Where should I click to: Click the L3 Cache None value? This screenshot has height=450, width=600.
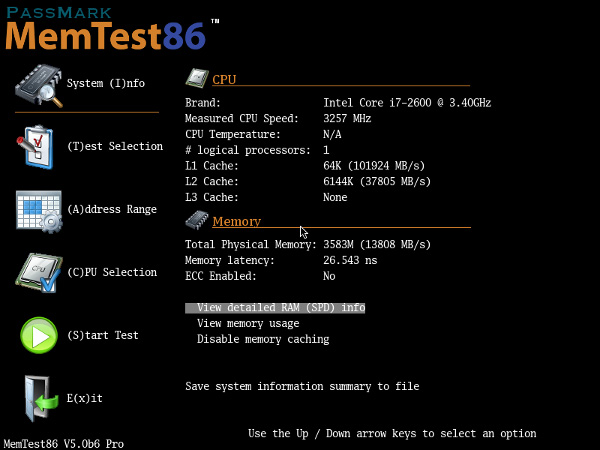point(335,197)
